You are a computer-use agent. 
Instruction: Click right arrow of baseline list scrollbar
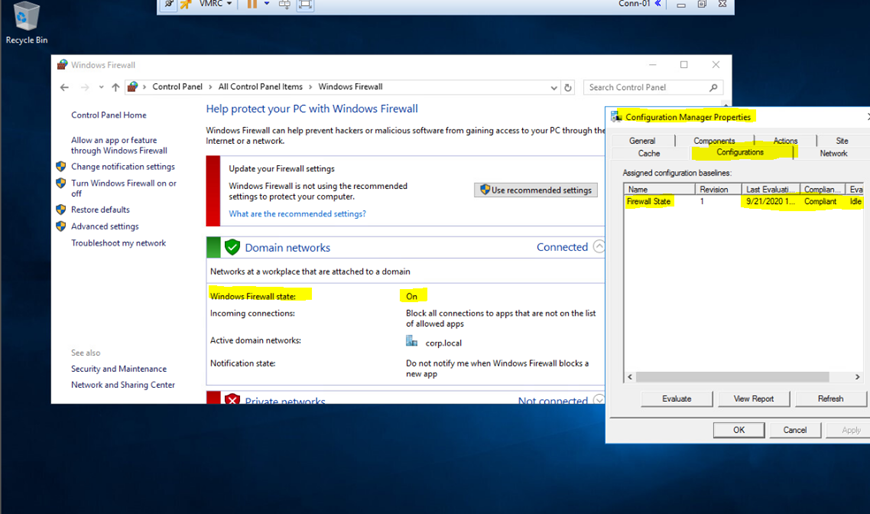click(x=857, y=377)
